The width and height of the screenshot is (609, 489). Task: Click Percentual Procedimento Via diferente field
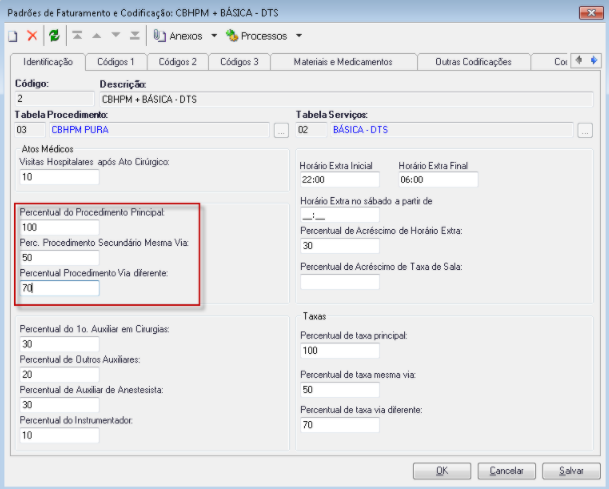(x=59, y=288)
